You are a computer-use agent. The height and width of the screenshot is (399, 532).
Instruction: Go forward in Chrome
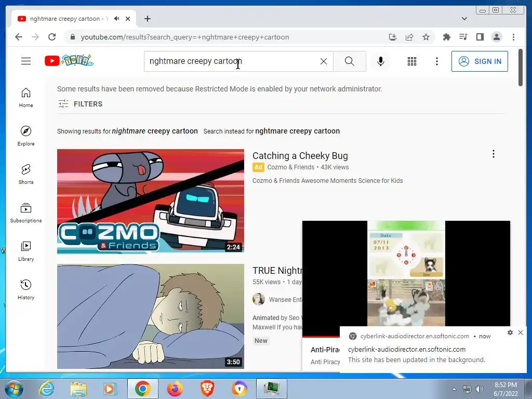coord(35,37)
